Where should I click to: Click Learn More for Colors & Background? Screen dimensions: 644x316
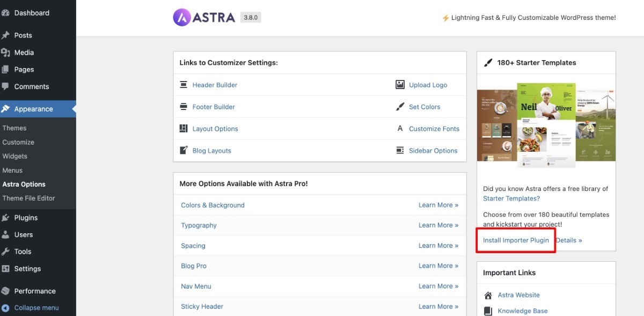pos(438,205)
